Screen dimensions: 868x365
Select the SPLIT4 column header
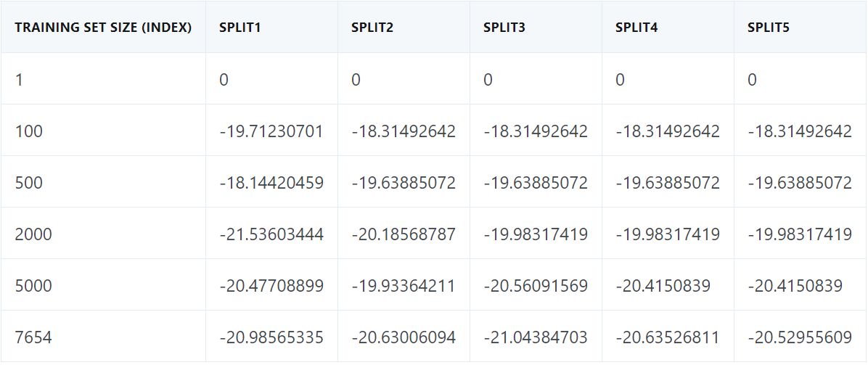coord(636,28)
